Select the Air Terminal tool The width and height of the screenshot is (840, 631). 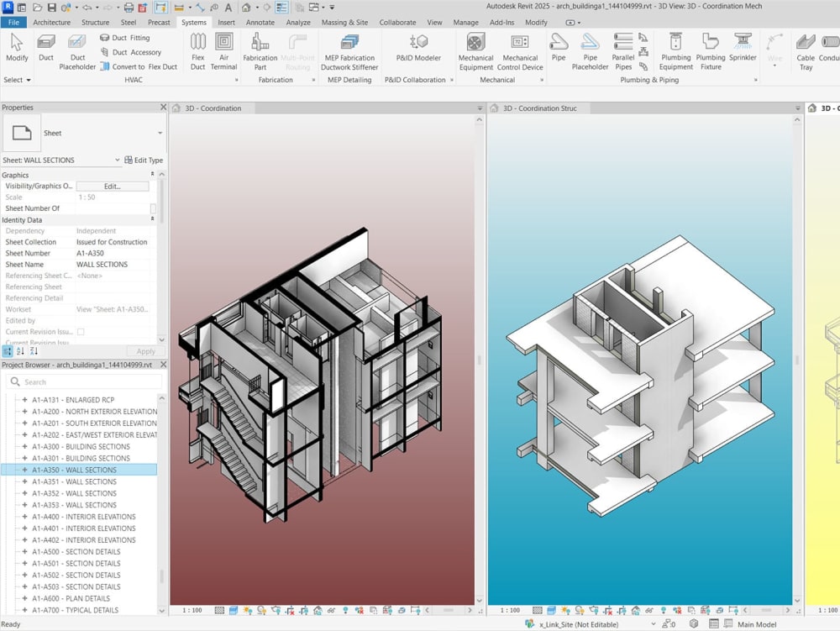tap(223, 52)
